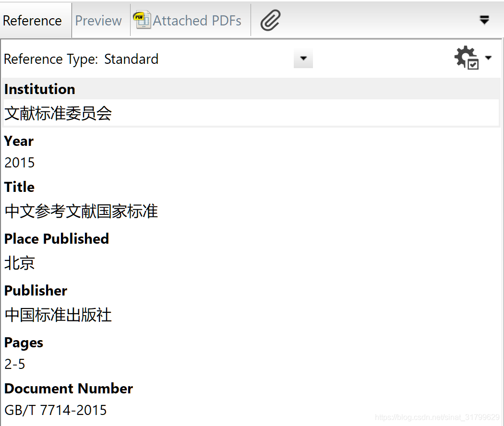Viewport: 504px width, 426px height.
Task: Open the Preview tab
Action: point(99,21)
